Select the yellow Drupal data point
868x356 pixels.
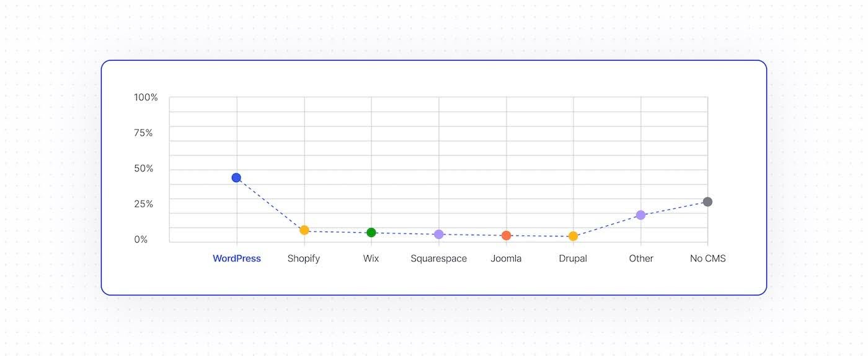tap(573, 236)
